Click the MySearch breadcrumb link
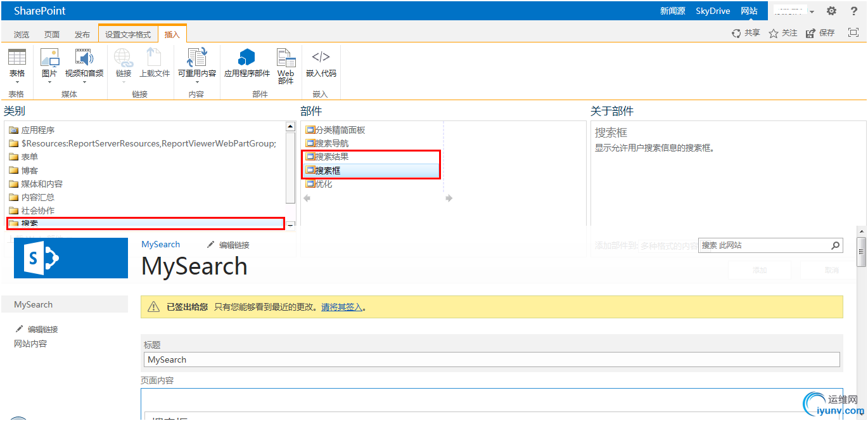The width and height of the screenshot is (868, 421). [x=161, y=244]
